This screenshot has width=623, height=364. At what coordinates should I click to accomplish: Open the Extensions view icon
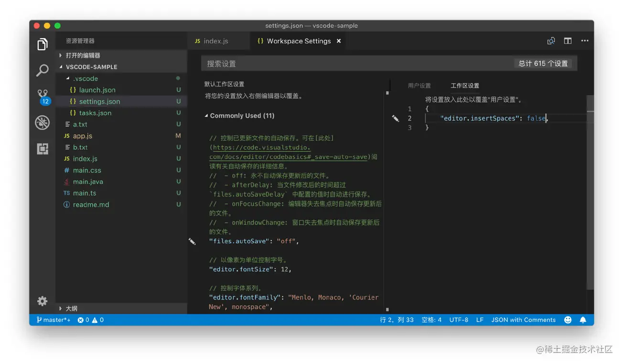pos(43,149)
